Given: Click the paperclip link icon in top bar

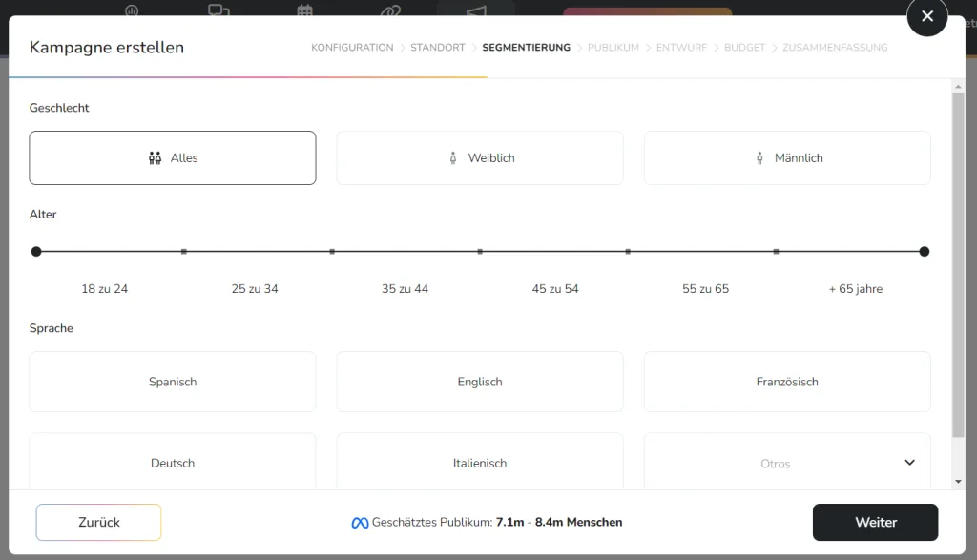Looking at the screenshot, I should (x=389, y=8).
